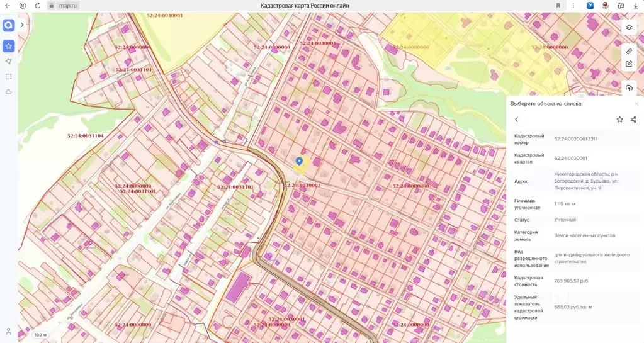Open the browser three-dot menu

(x=573, y=6)
